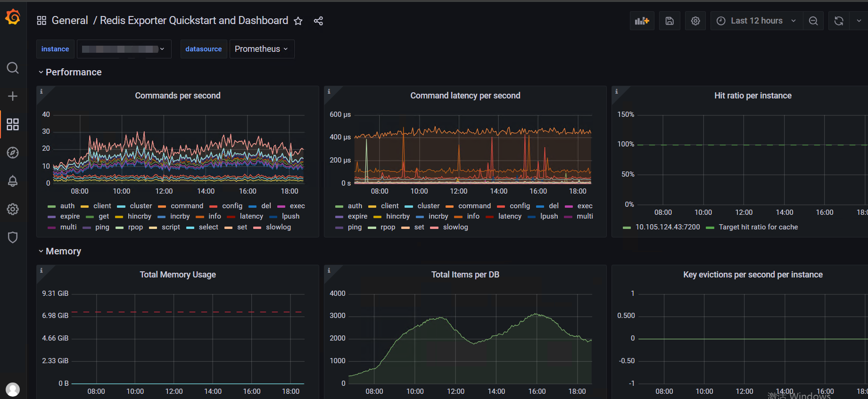Open the Server Admin shield icon

coord(13,237)
